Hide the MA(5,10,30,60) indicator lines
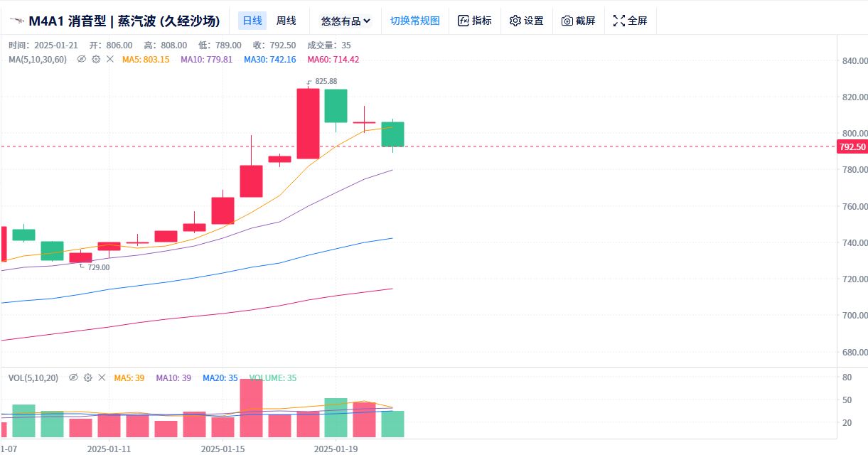The width and height of the screenshot is (868, 455). tap(82, 59)
